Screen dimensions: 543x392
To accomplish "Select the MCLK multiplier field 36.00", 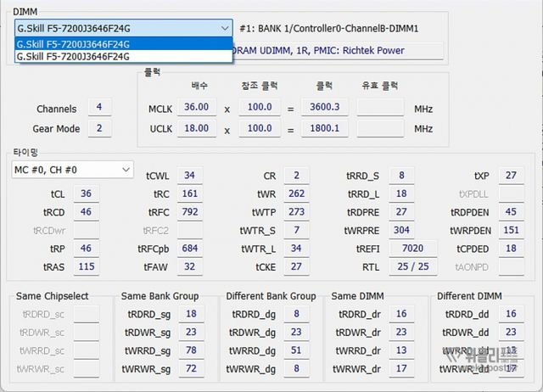I will point(196,107).
